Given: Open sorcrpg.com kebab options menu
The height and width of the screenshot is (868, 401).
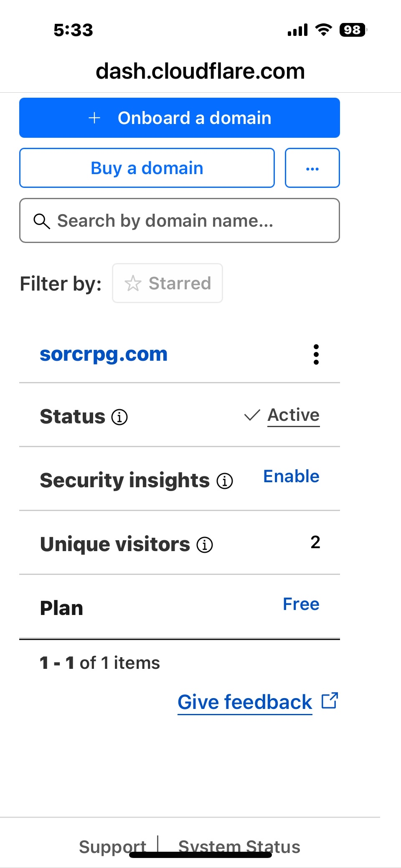Looking at the screenshot, I should tap(317, 355).
